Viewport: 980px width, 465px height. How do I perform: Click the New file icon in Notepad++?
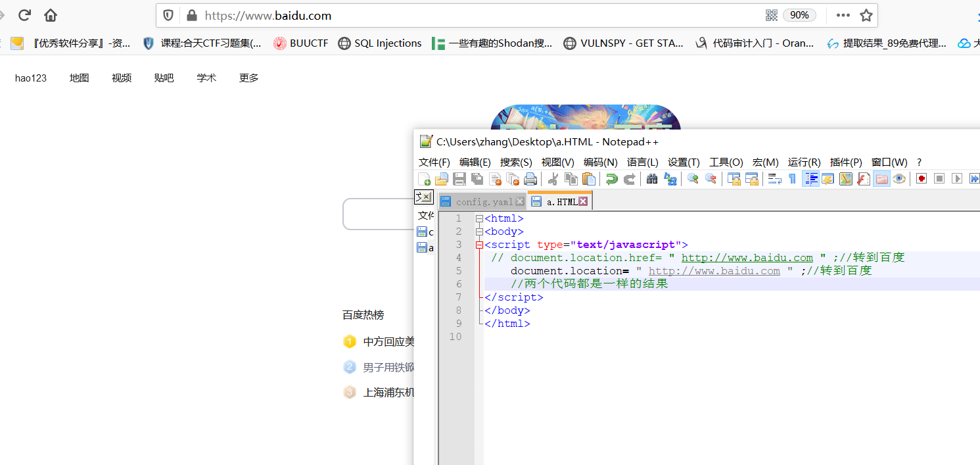pos(424,179)
